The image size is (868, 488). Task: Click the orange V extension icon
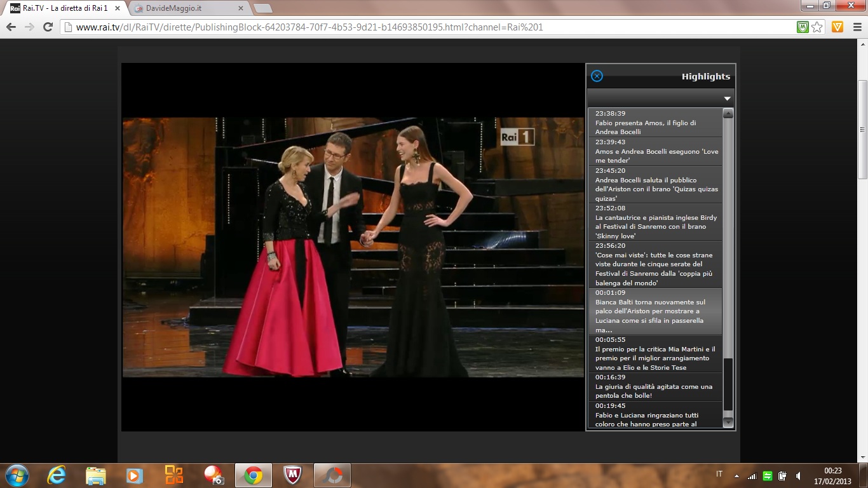coord(837,27)
